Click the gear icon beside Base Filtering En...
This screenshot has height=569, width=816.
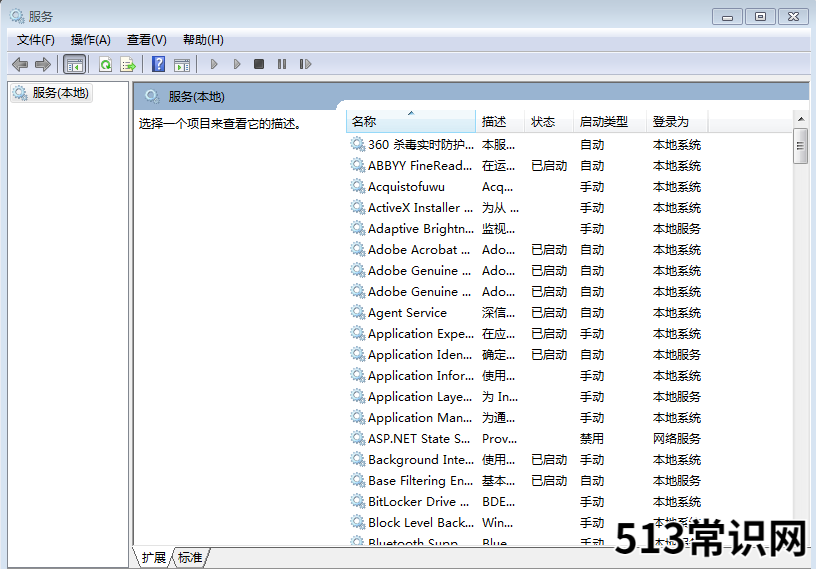[x=357, y=481]
